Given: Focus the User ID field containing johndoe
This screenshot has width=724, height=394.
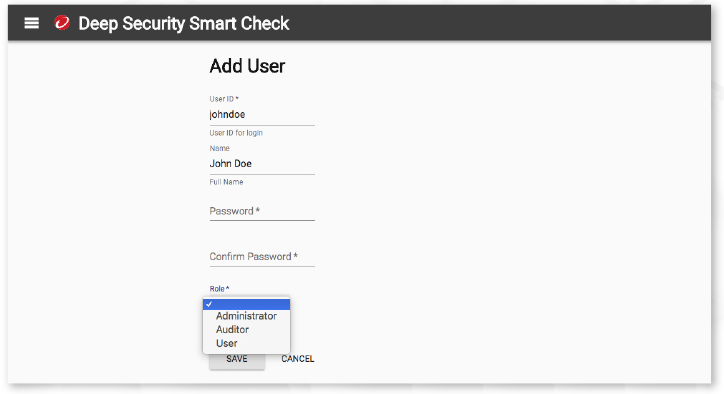Looking at the screenshot, I should [262, 115].
